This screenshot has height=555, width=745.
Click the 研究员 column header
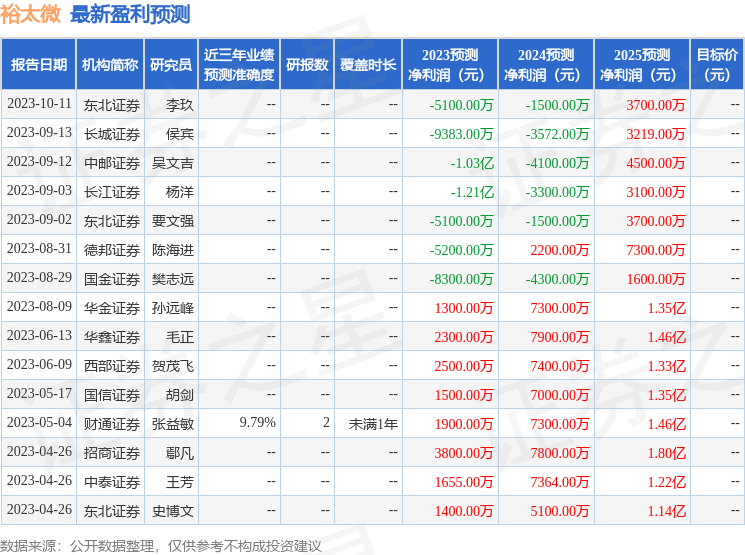(171, 65)
